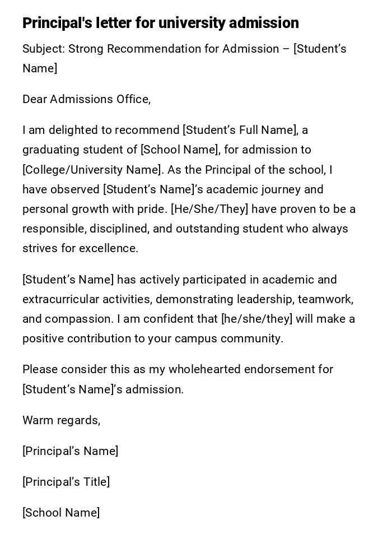Click the "Warm regards," closing line

62,420
